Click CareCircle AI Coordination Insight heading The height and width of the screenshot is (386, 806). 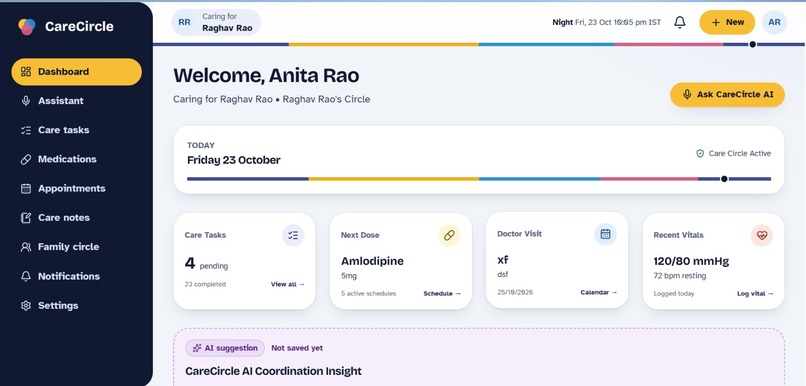[273, 371]
